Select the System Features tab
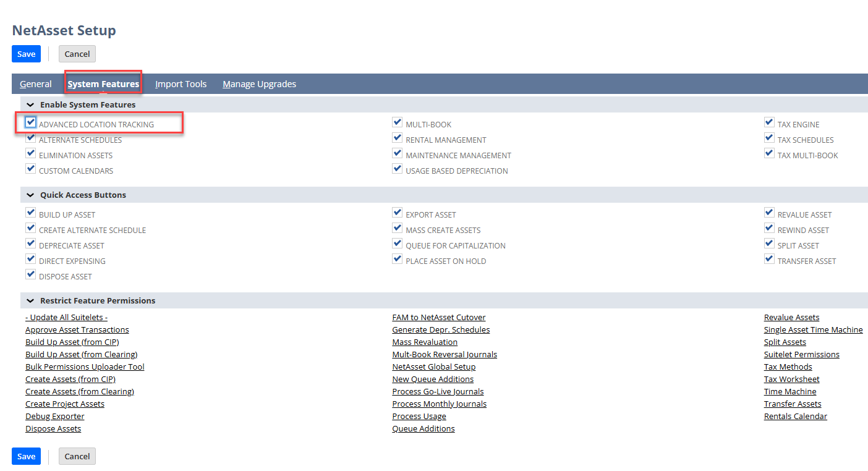 click(x=103, y=84)
